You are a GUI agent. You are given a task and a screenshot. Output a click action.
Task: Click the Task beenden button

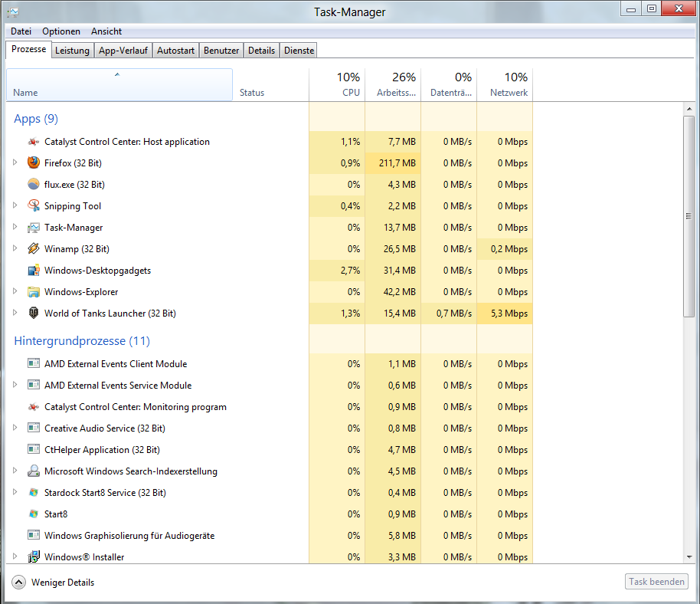656,581
